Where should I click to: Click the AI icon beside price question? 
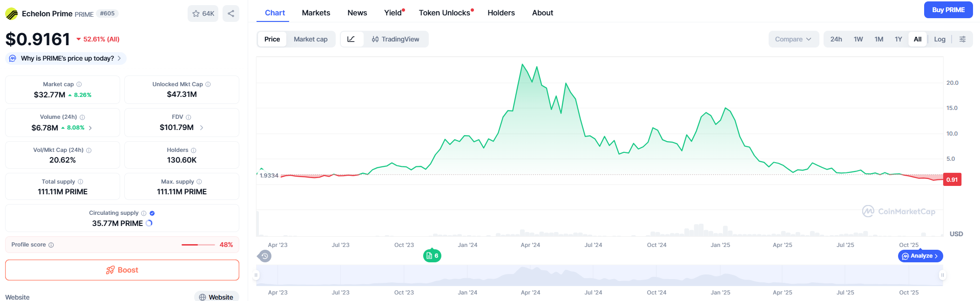tap(13, 59)
